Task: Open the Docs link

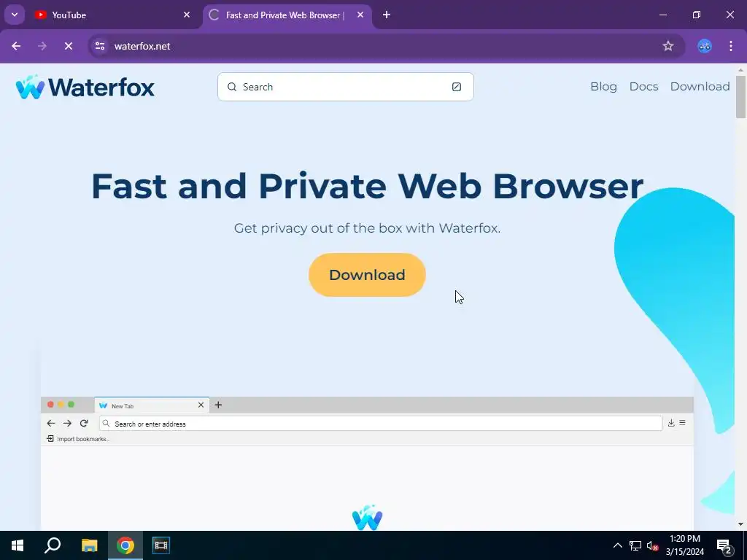Action: click(x=643, y=86)
